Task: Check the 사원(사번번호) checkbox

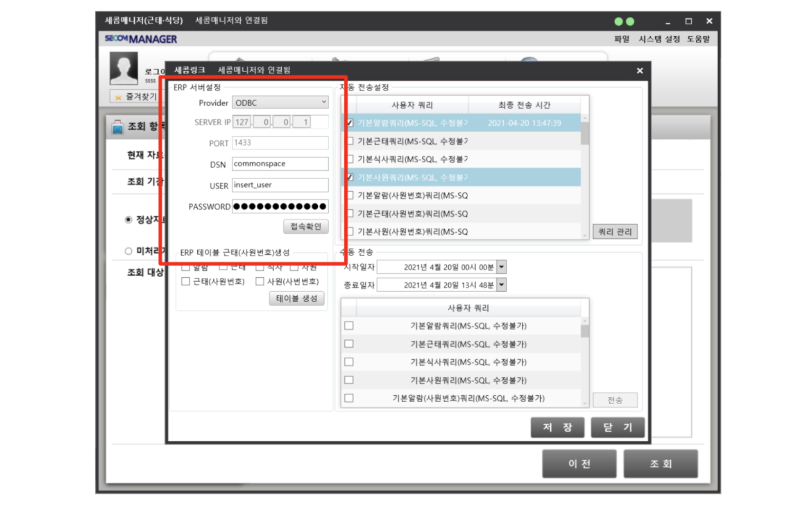Action: click(260, 281)
